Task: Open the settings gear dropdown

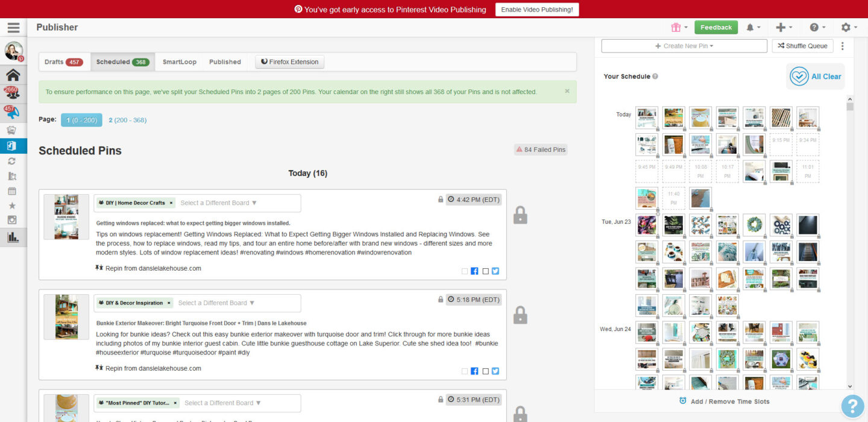Action: click(849, 28)
